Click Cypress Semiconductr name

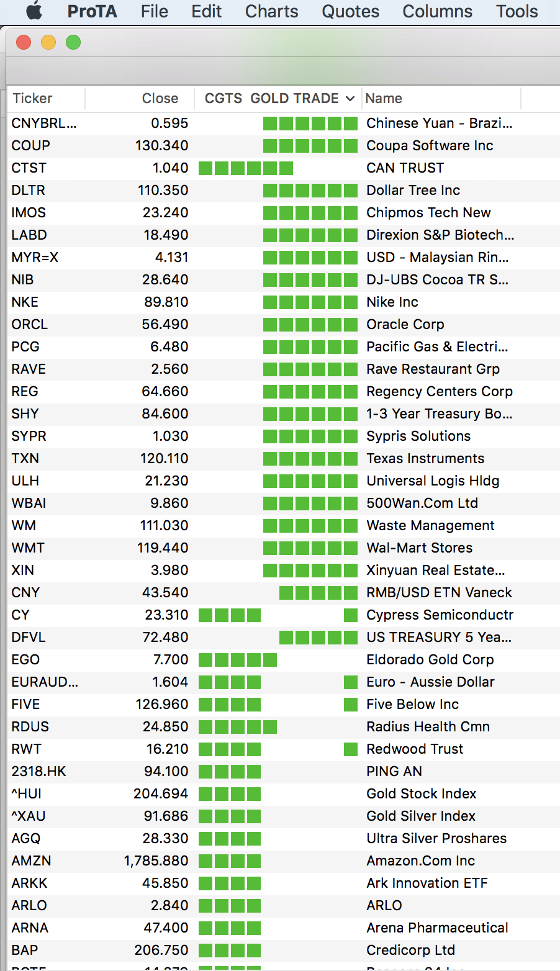tap(440, 615)
